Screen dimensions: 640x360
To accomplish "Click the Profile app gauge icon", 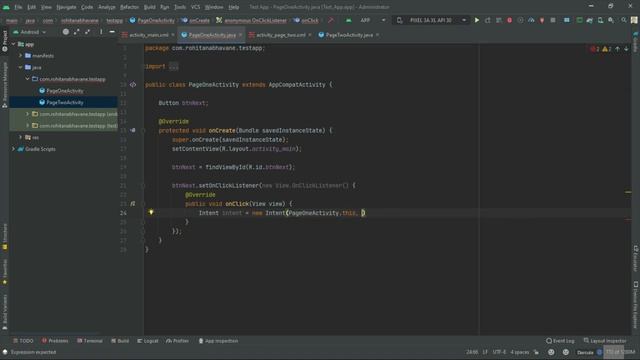I will point(531,20).
